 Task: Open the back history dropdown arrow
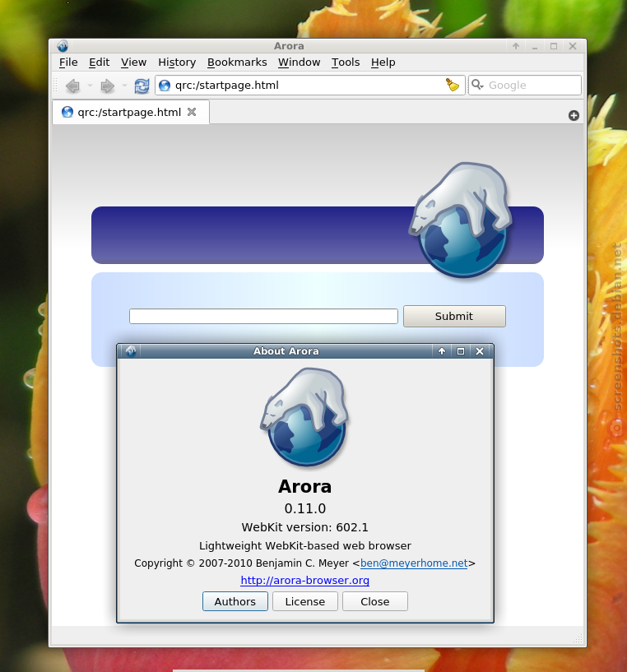click(x=90, y=86)
